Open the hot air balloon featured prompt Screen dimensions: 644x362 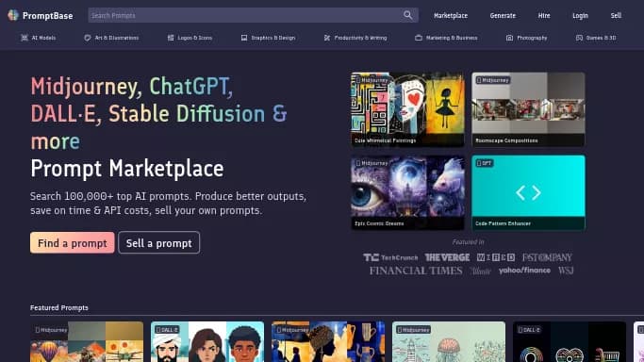pyautogui.click(x=87, y=341)
